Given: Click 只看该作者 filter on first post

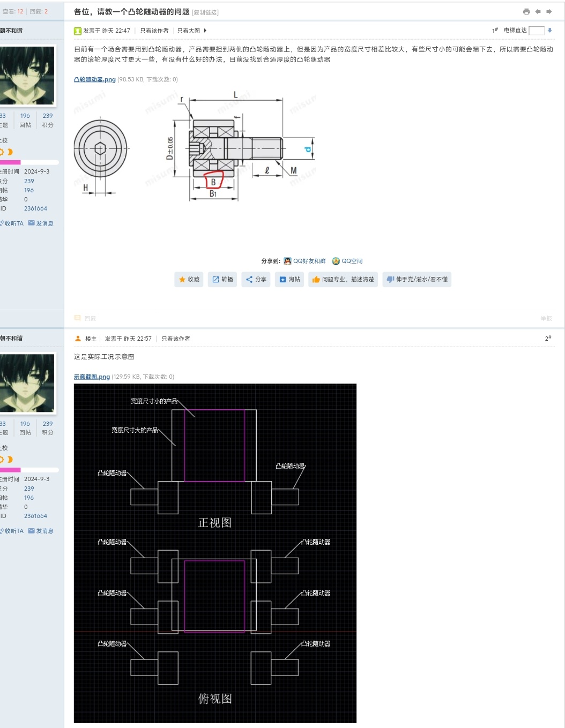Looking at the screenshot, I should click(154, 31).
